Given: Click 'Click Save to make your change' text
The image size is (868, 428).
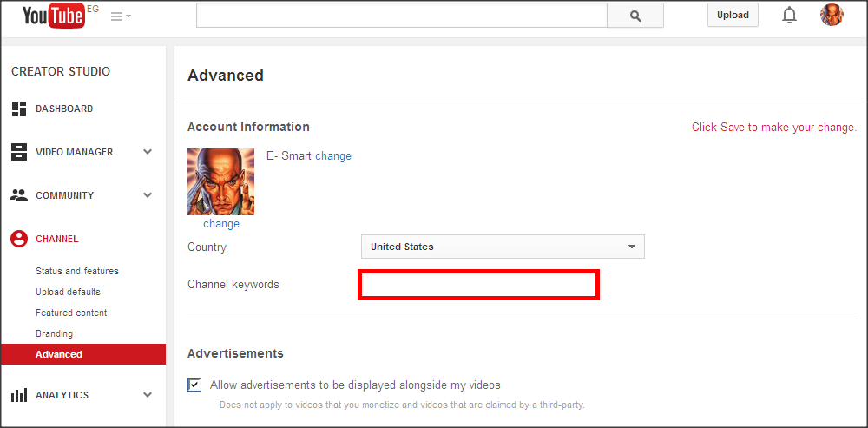Looking at the screenshot, I should [774, 128].
